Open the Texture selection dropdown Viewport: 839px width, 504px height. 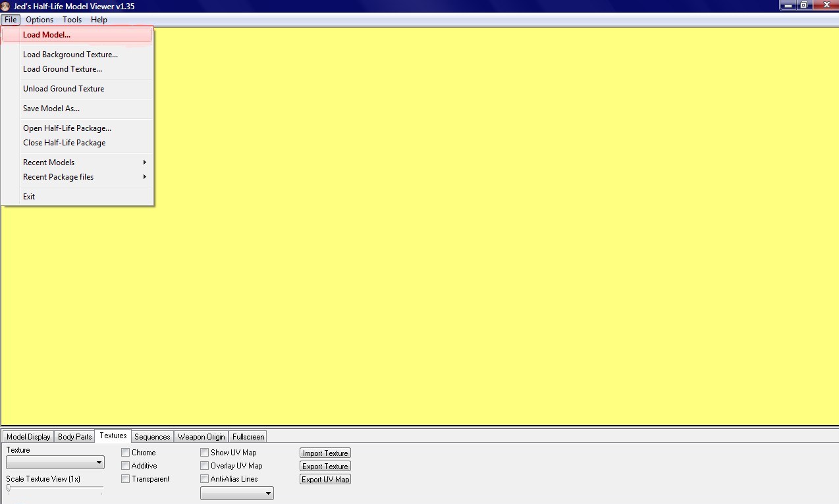click(x=55, y=463)
